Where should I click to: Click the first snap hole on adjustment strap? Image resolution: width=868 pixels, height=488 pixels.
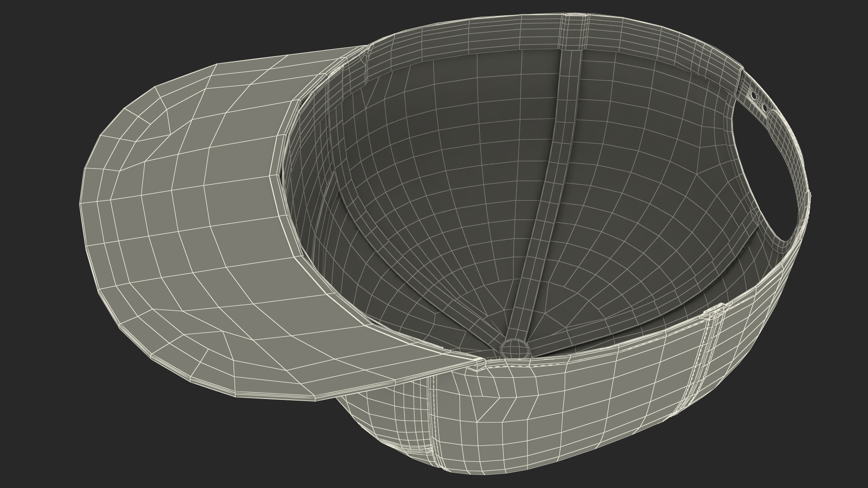coord(753,96)
